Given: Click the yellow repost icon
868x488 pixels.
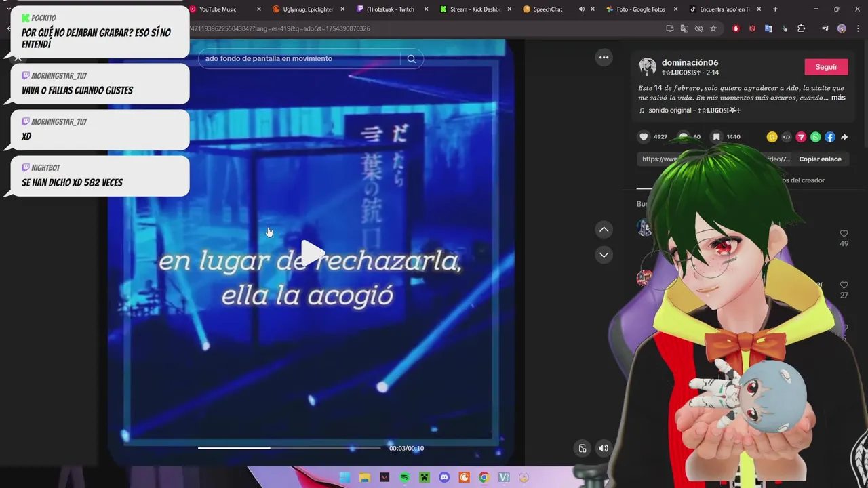Looking at the screenshot, I should point(772,137).
